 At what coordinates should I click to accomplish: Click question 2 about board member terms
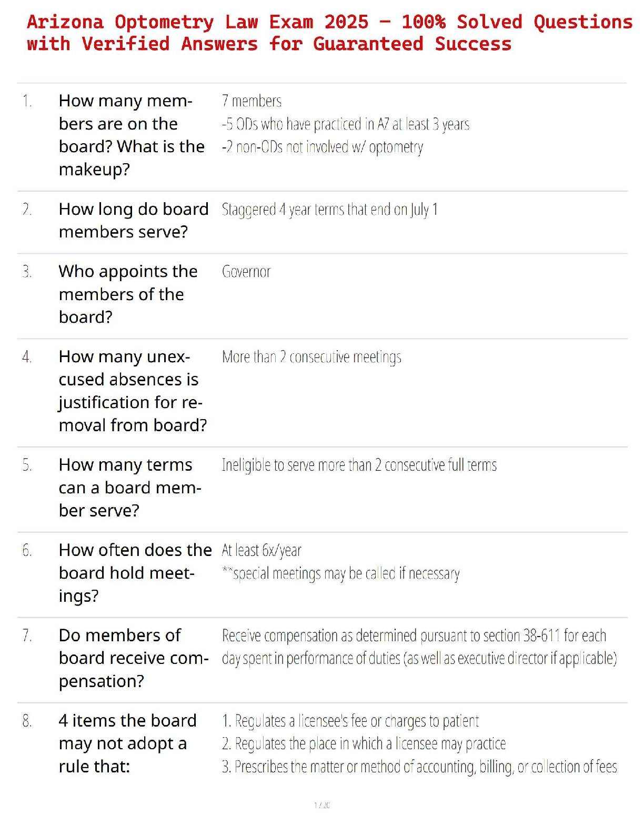pyautogui.click(x=133, y=220)
